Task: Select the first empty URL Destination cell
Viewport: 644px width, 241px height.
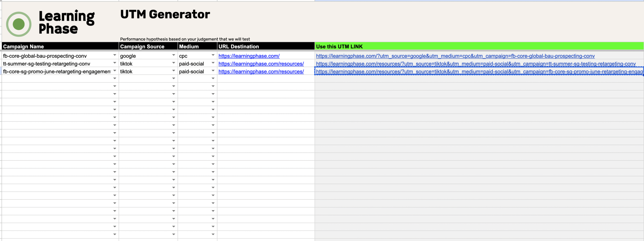Action: pyautogui.click(x=266, y=79)
